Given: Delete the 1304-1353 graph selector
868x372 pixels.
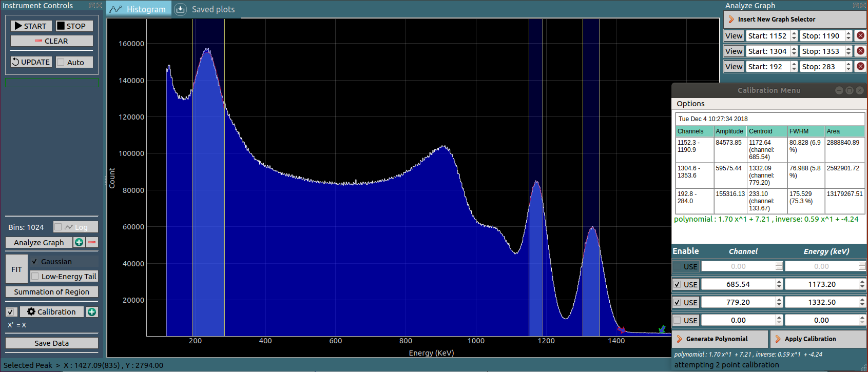Looking at the screenshot, I should pos(861,51).
